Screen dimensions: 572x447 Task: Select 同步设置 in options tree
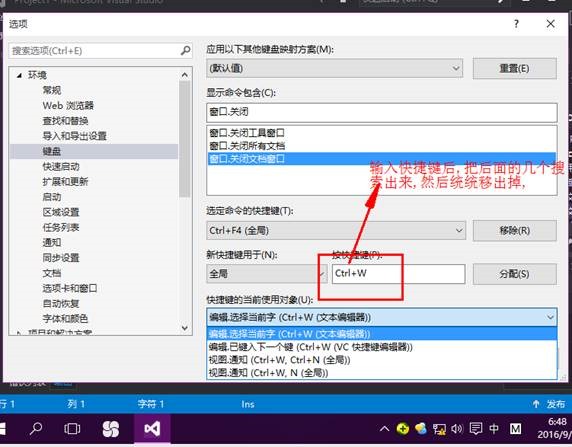61,258
